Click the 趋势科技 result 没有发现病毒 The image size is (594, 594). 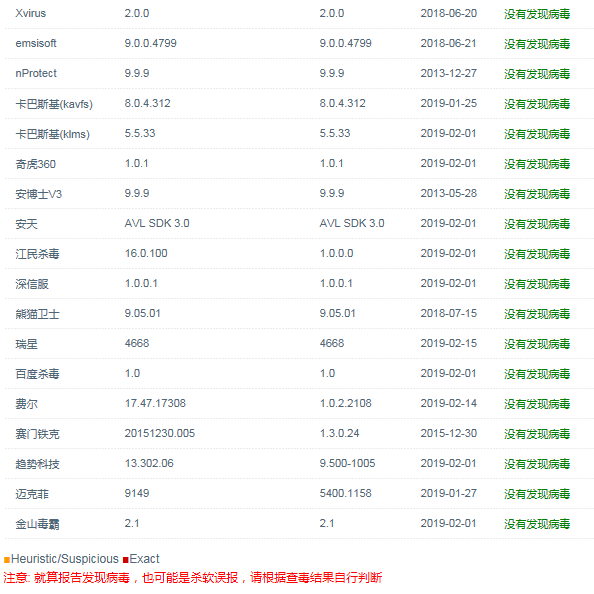click(537, 464)
